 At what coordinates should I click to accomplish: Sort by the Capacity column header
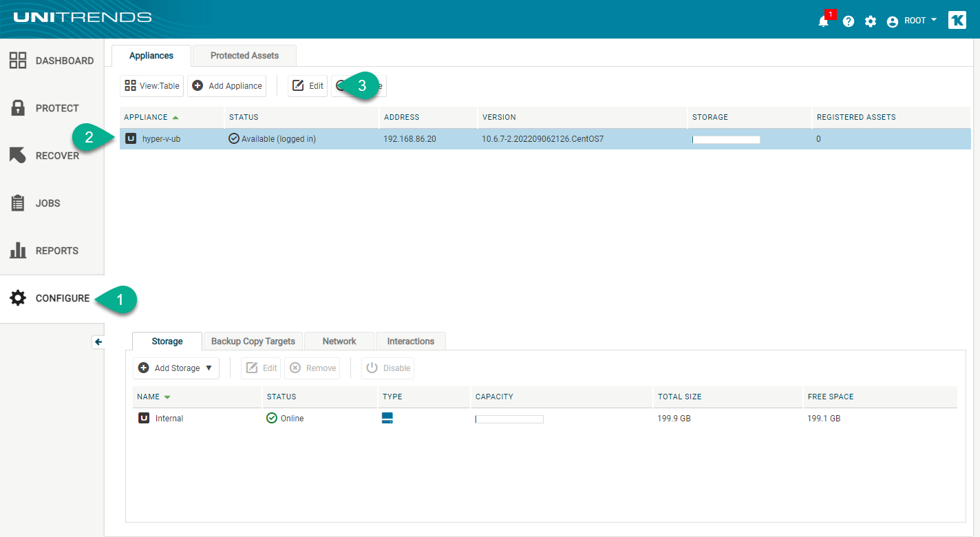[x=562, y=397]
